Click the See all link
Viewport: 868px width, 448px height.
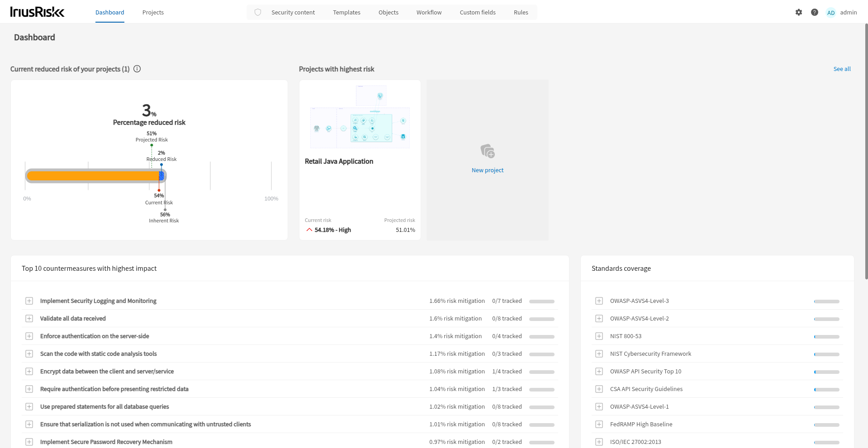point(842,69)
